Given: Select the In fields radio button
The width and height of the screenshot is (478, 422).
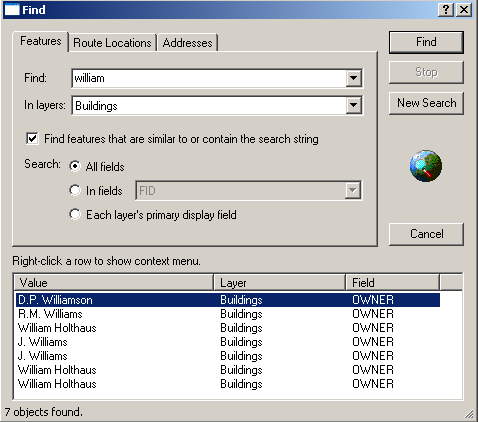Looking at the screenshot, I should coord(75,190).
